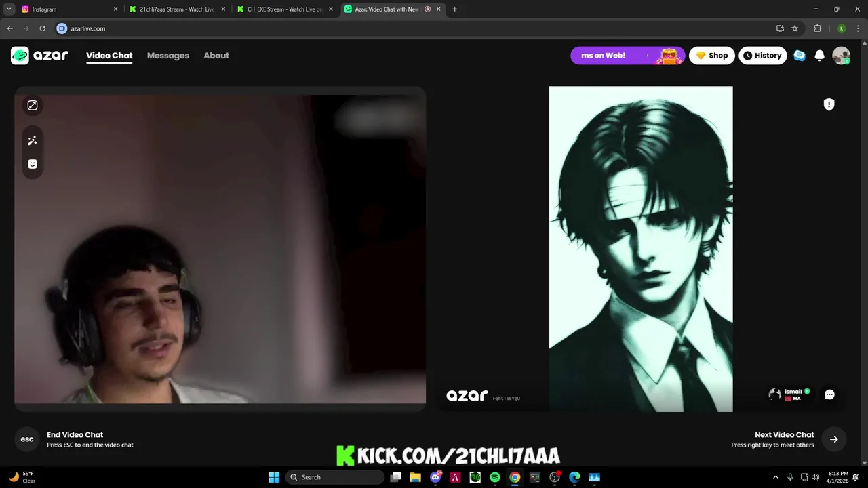Click the blue message cards icon
Screen dimensions: 868x488
click(x=800, y=56)
